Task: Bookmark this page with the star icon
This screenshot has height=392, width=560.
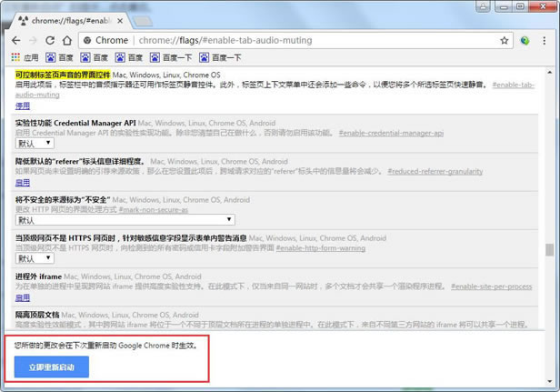Action: coord(504,40)
